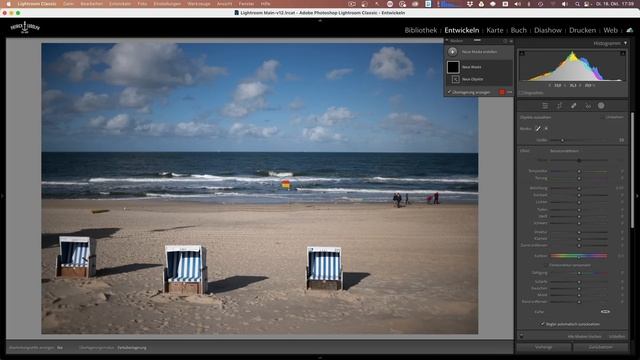
Task: Select the Crop overlay tool icon
Action: click(559, 106)
